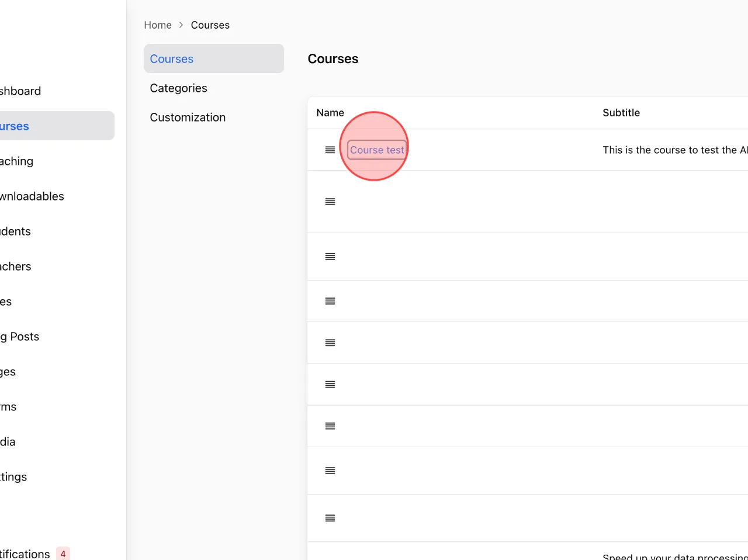The width and height of the screenshot is (748, 560).
Task: Click the Subtitle column header
Action: tap(621, 113)
